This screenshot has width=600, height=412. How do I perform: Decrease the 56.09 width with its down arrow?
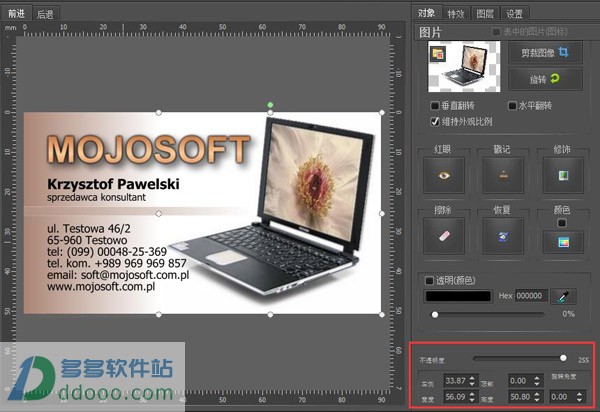(472, 400)
